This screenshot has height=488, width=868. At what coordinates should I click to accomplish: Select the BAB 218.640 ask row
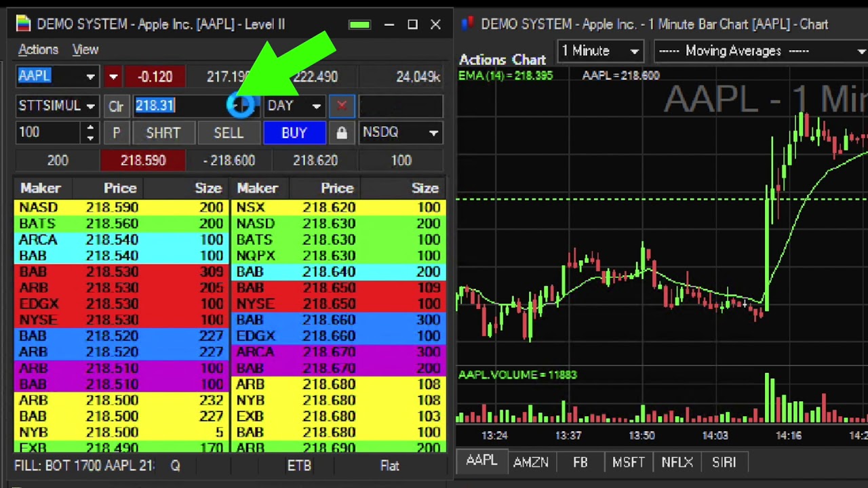(338, 272)
